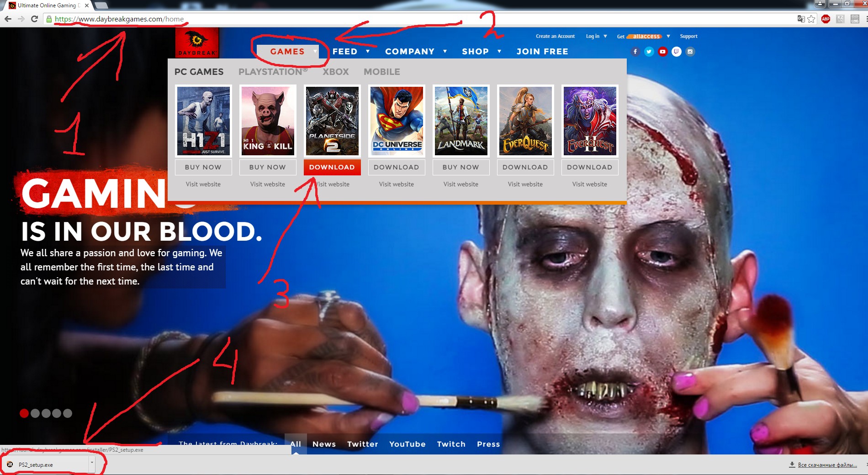Open Daybreak's YouTube channel icon

pyautogui.click(x=662, y=52)
